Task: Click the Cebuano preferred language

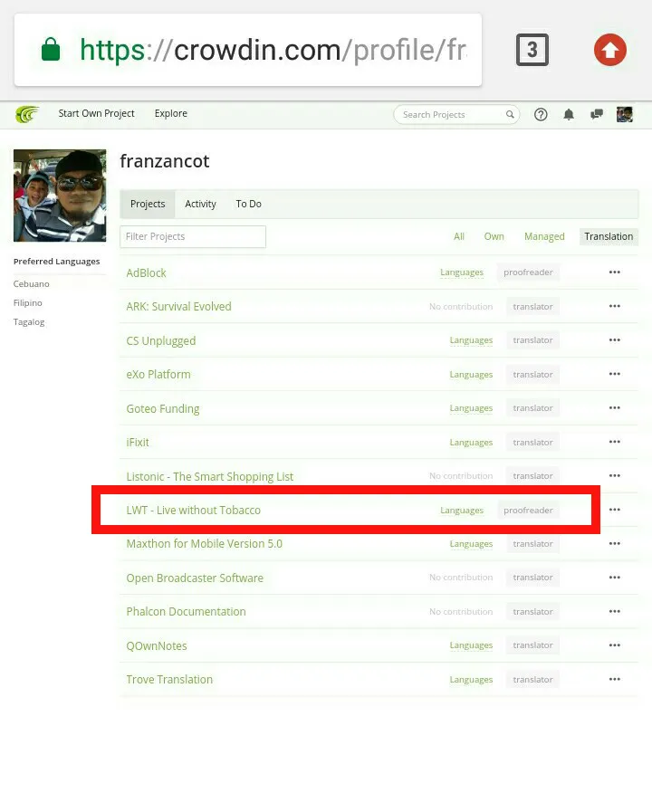Action: pyautogui.click(x=31, y=283)
